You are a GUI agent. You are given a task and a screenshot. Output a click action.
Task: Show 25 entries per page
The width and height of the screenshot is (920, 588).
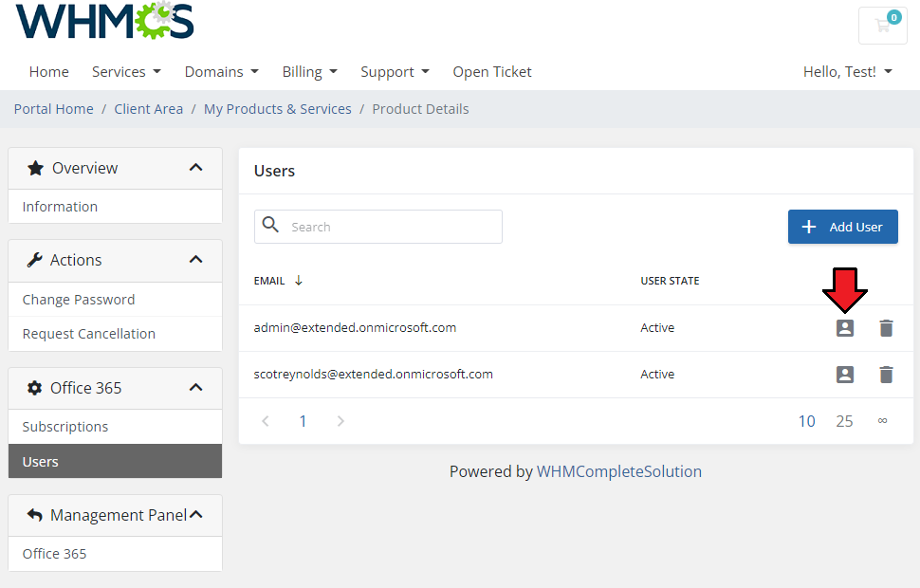(x=844, y=421)
